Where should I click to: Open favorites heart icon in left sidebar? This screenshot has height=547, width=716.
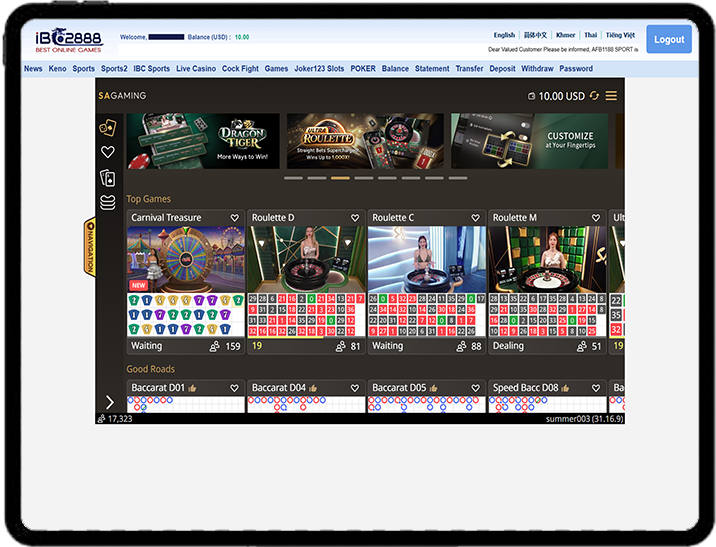pyautogui.click(x=108, y=152)
